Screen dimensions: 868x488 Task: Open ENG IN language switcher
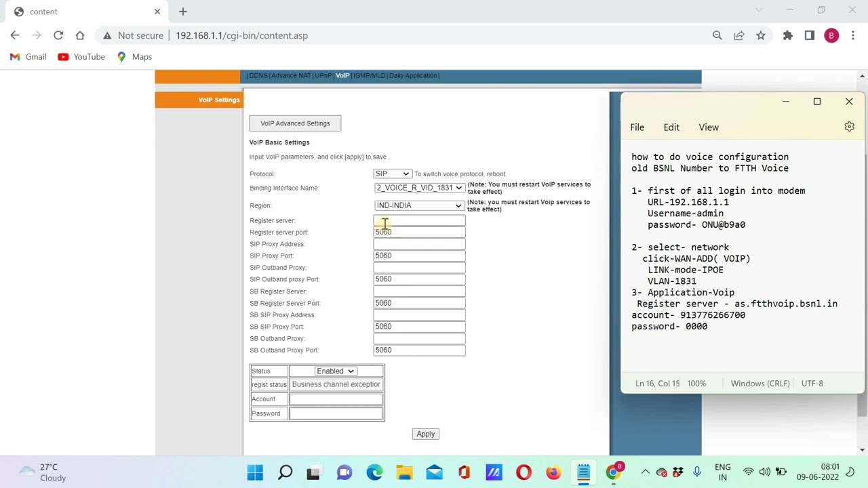[x=722, y=472]
